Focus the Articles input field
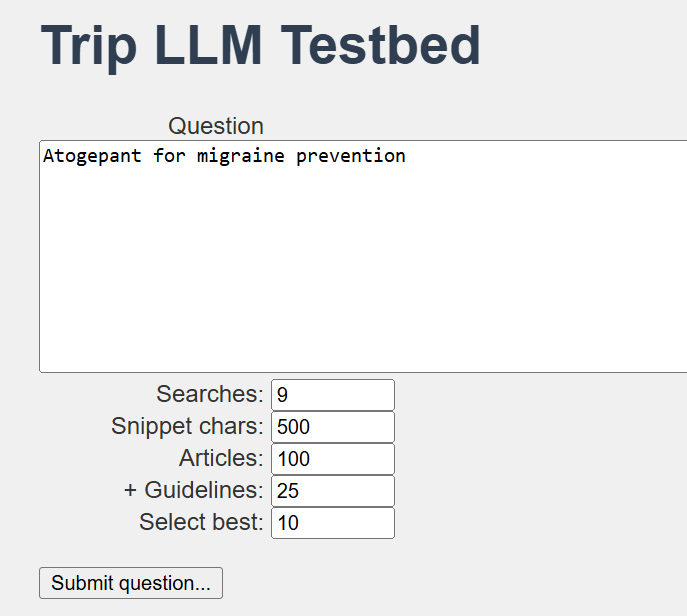Screen dimensions: 687x616 332,459
